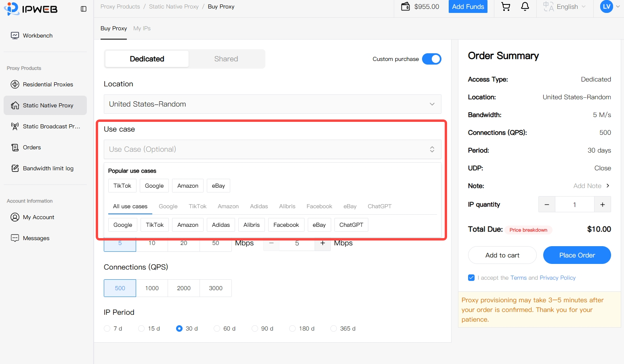This screenshot has width=624, height=364.
Task: Choose eBay in Popular use cases
Action: (219, 186)
